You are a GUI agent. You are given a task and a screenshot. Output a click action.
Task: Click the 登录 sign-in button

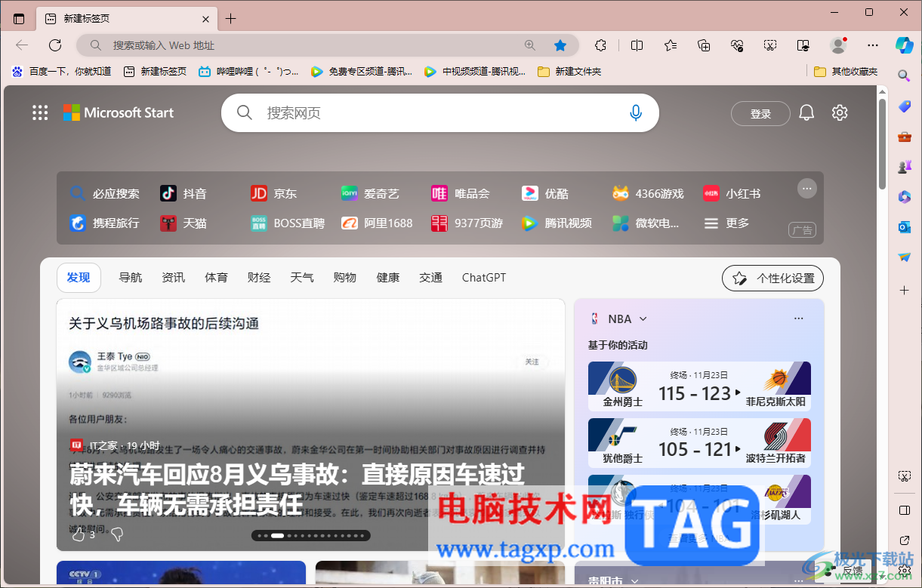(760, 114)
